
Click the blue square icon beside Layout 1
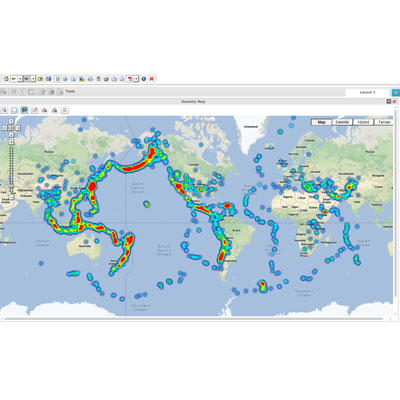396,93
